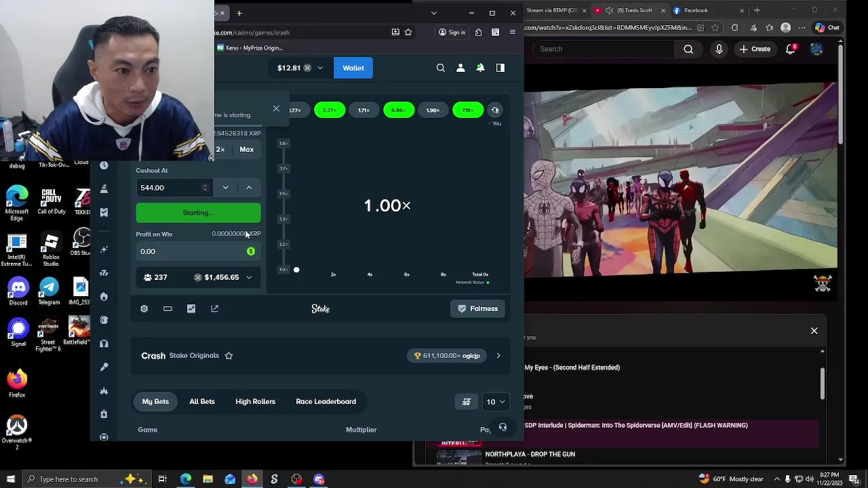Open live support headset icon

[502, 428]
